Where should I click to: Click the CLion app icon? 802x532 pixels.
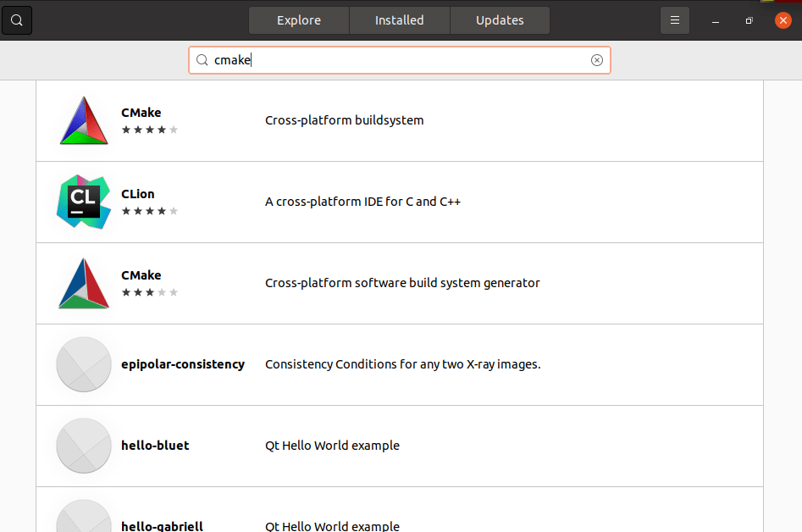tap(84, 202)
